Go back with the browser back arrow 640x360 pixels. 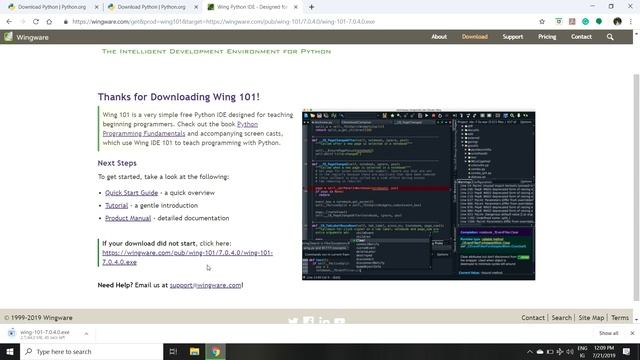9,22
